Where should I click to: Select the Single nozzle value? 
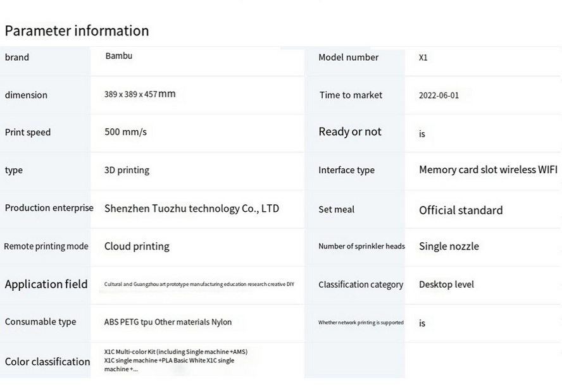click(x=449, y=246)
